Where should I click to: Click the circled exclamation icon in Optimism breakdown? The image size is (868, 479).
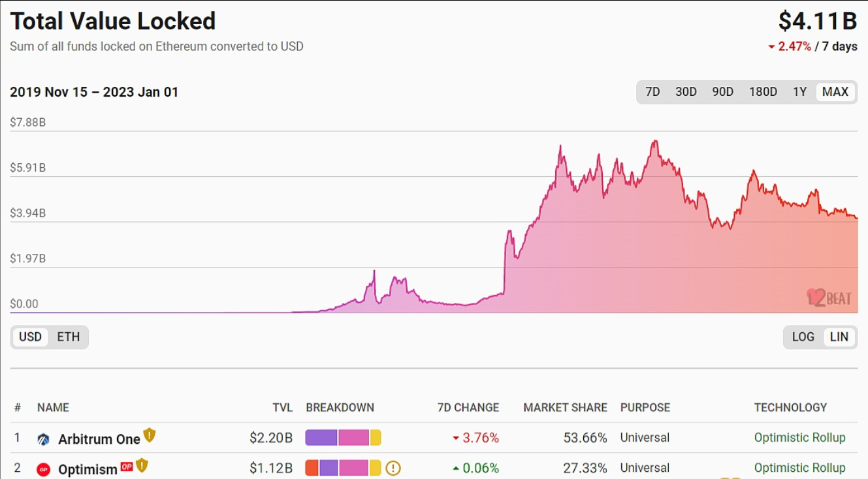(x=393, y=468)
